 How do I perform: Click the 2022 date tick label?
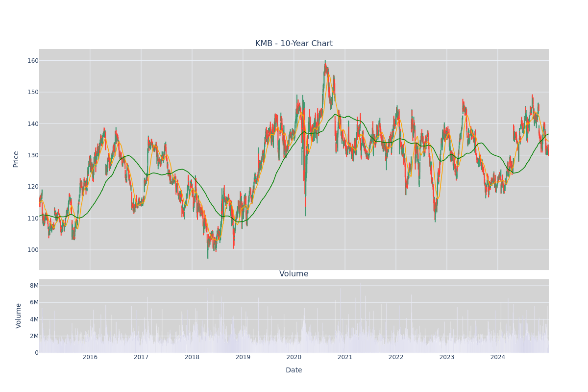click(x=396, y=357)
